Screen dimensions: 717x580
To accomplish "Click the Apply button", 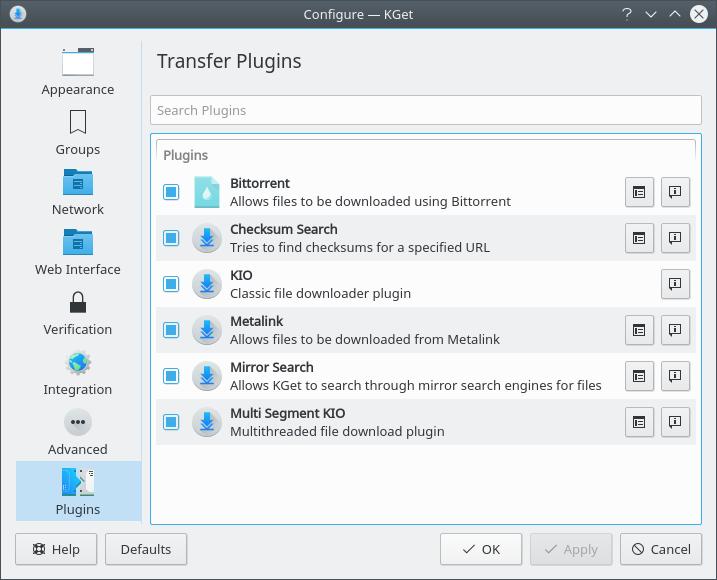I will point(571,549).
